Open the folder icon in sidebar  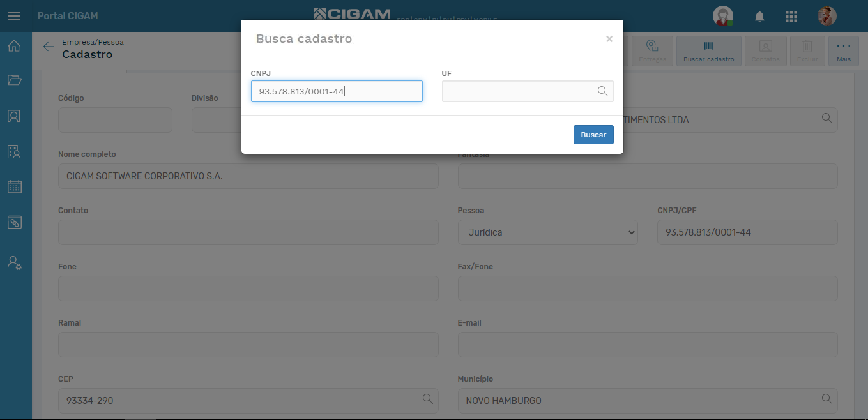pos(14,80)
